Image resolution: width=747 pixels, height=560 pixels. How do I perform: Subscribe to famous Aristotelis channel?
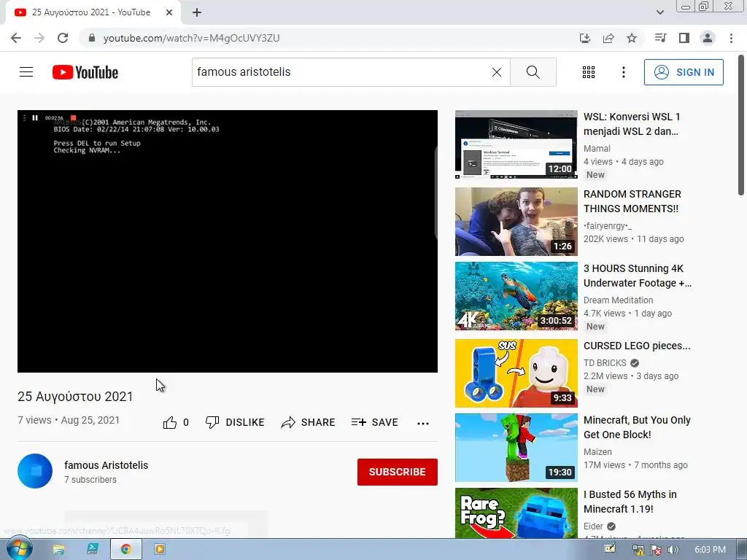[x=398, y=472]
